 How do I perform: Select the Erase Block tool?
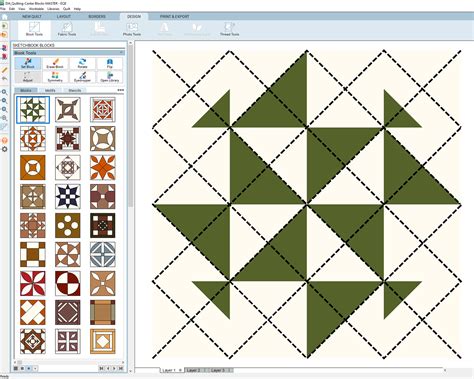click(x=55, y=63)
